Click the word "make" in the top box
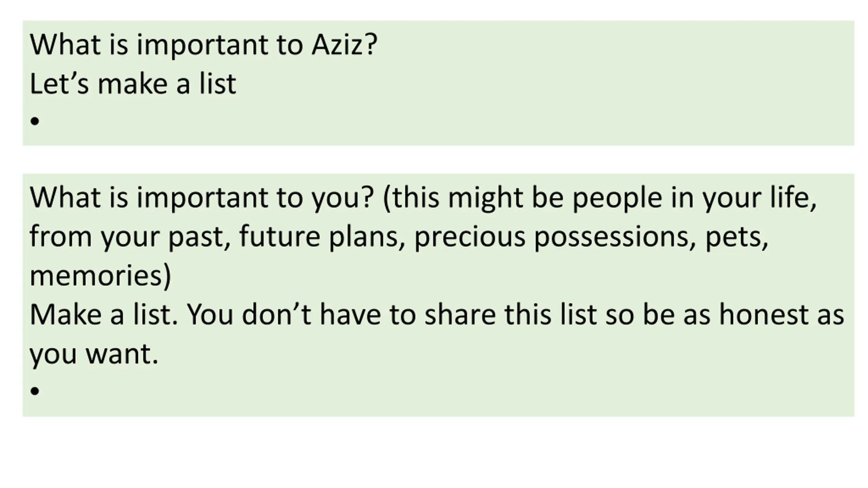The width and height of the screenshot is (868, 488). pos(132,84)
